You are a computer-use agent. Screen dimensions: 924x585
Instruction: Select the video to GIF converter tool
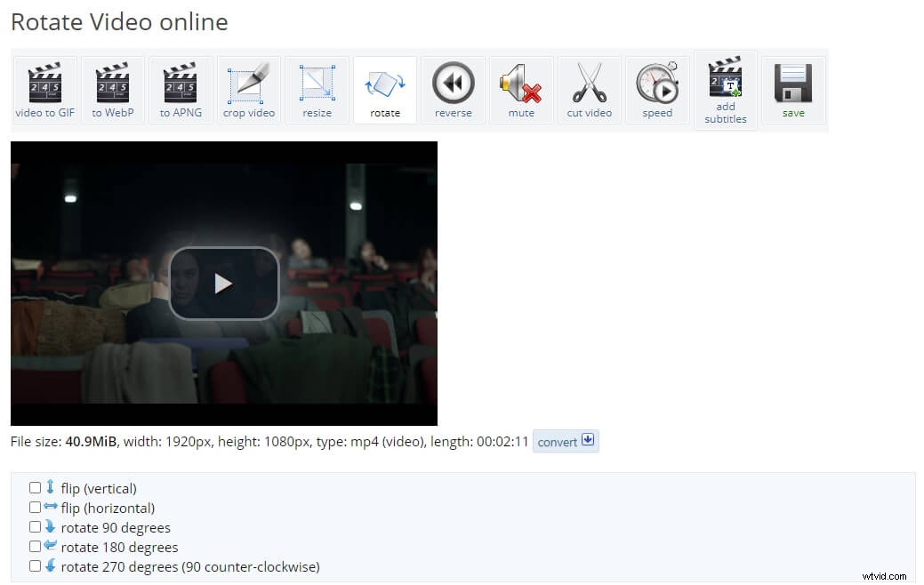44,88
